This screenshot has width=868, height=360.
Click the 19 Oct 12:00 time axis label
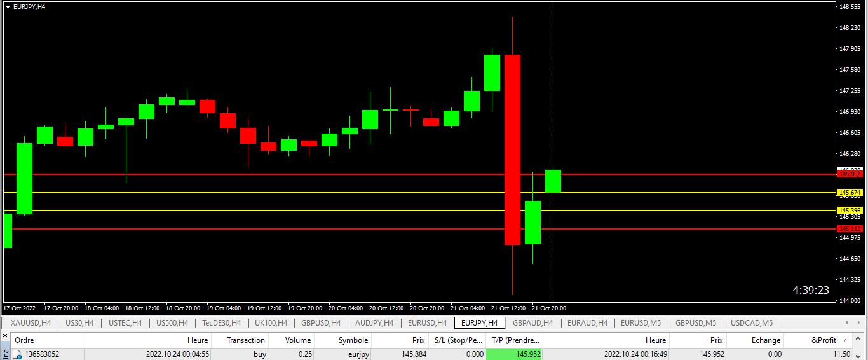click(264, 308)
